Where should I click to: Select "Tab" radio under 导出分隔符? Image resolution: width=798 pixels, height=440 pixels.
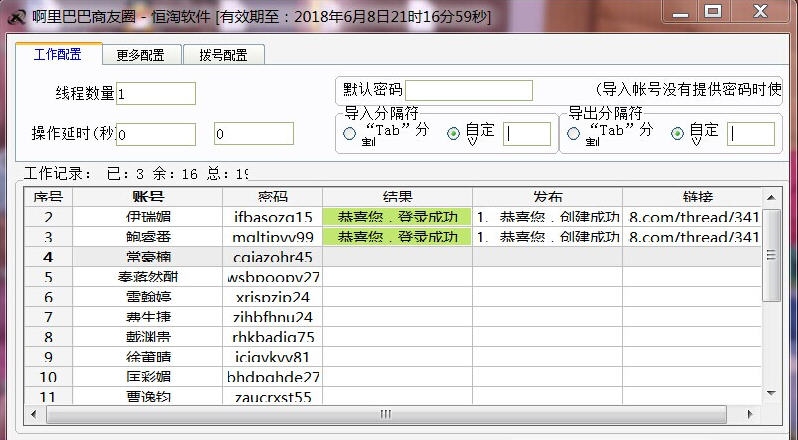pos(573,134)
